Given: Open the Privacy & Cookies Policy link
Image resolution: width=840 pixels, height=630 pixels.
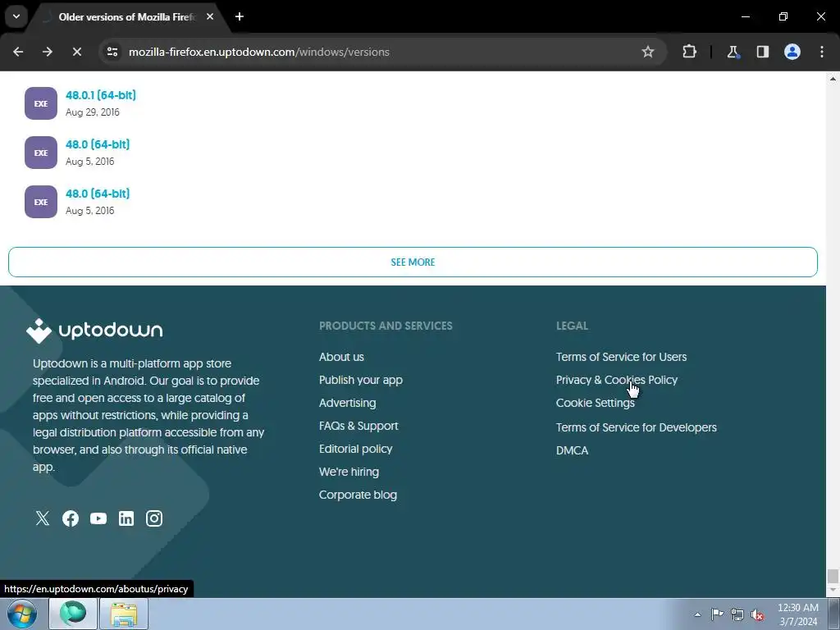Looking at the screenshot, I should click(617, 380).
